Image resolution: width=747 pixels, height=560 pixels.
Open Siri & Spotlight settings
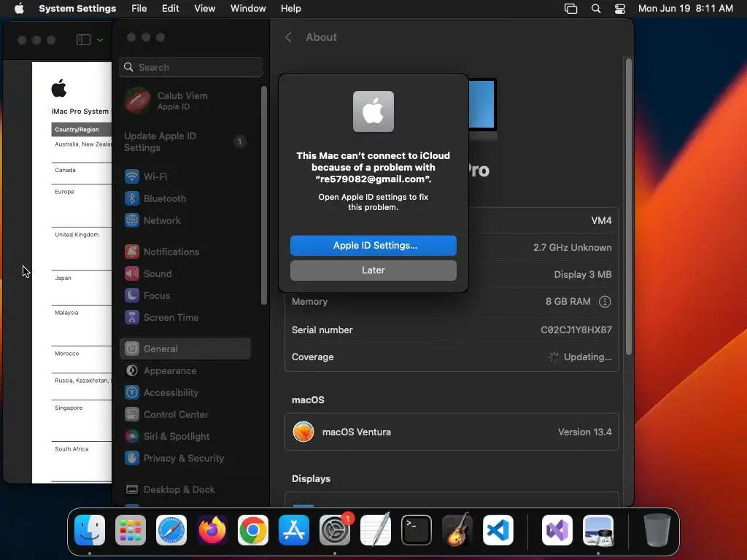coord(185,437)
